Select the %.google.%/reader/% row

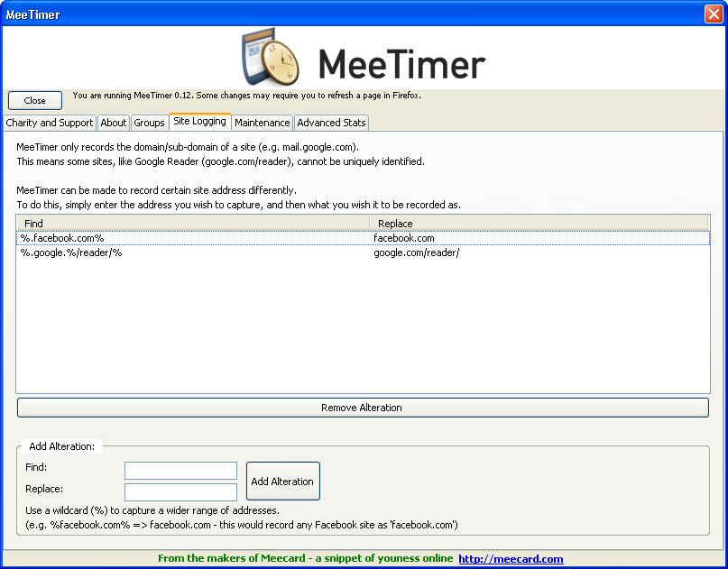click(x=363, y=252)
